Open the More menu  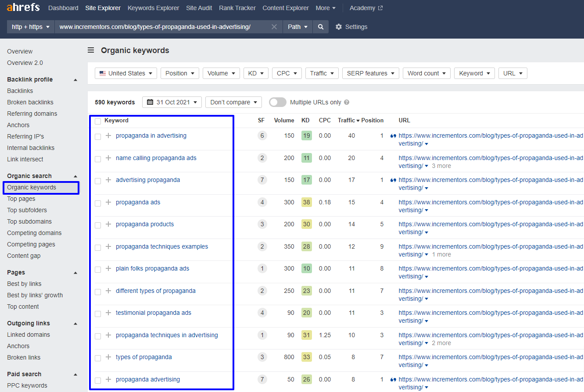click(326, 7)
